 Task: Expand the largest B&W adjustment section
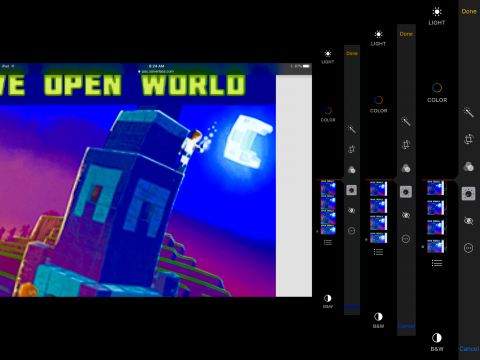[437, 342]
